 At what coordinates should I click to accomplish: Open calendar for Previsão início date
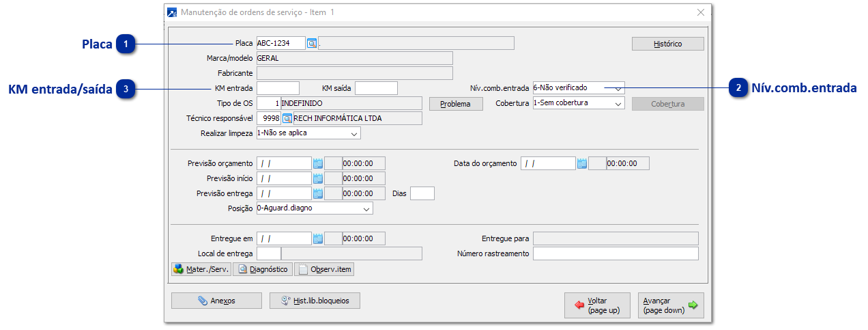(x=317, y=179)
